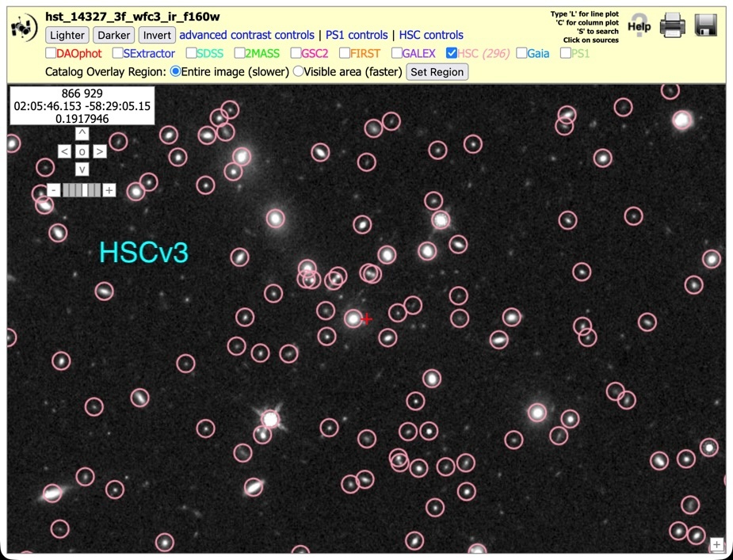Recenter image with the o button
This screenshot has width=733, height=560.
click(x=82, y=151)
